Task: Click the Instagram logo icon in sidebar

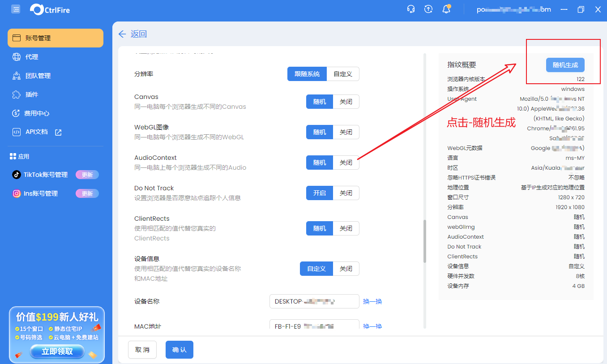Action: click(17, 193)
